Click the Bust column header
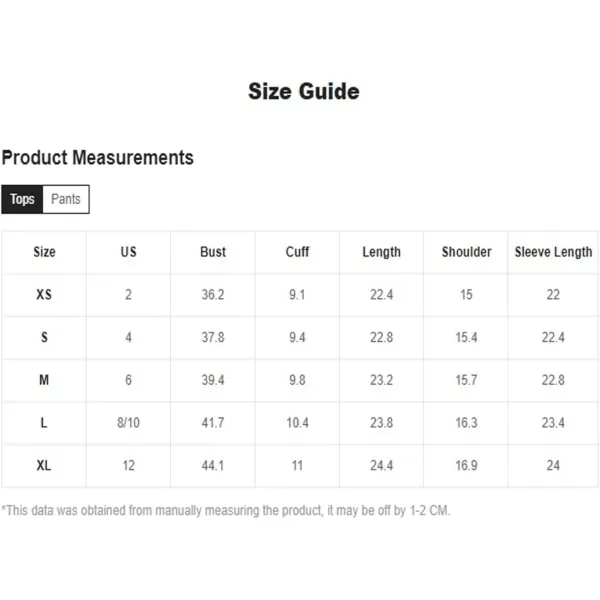Viewport: 600px width, 600px height. pyautogui.click(x=213, y=252)
